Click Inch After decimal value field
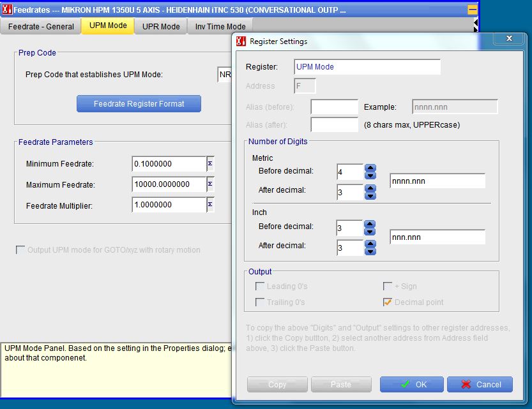532x409 pixels. [350, 248]
